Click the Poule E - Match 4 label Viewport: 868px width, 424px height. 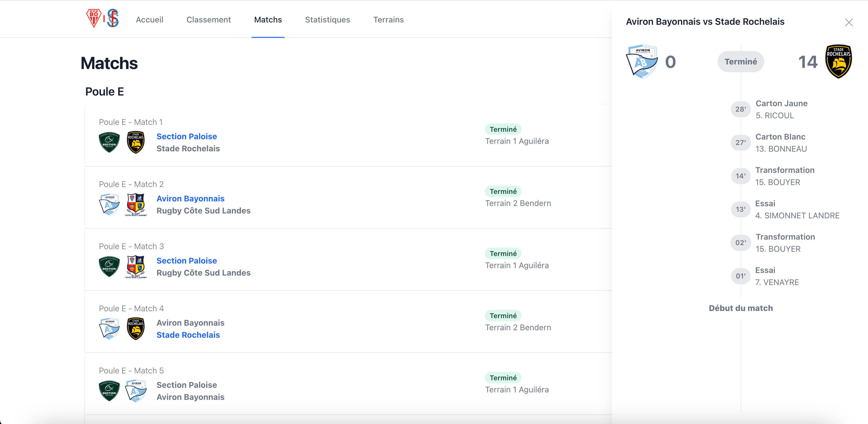coord(131,308)
